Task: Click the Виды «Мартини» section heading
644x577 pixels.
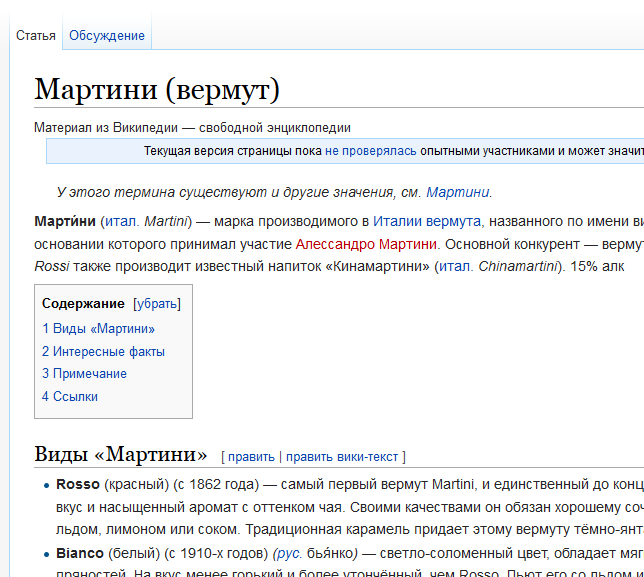Action: pyautogui.click(x=121, y=454)
